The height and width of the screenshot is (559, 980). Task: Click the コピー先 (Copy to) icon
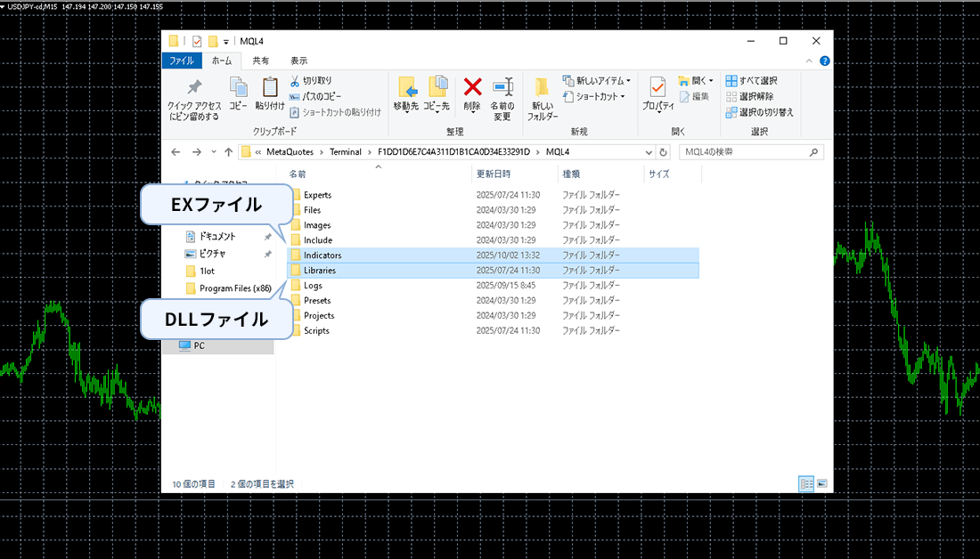pos(437,92)
